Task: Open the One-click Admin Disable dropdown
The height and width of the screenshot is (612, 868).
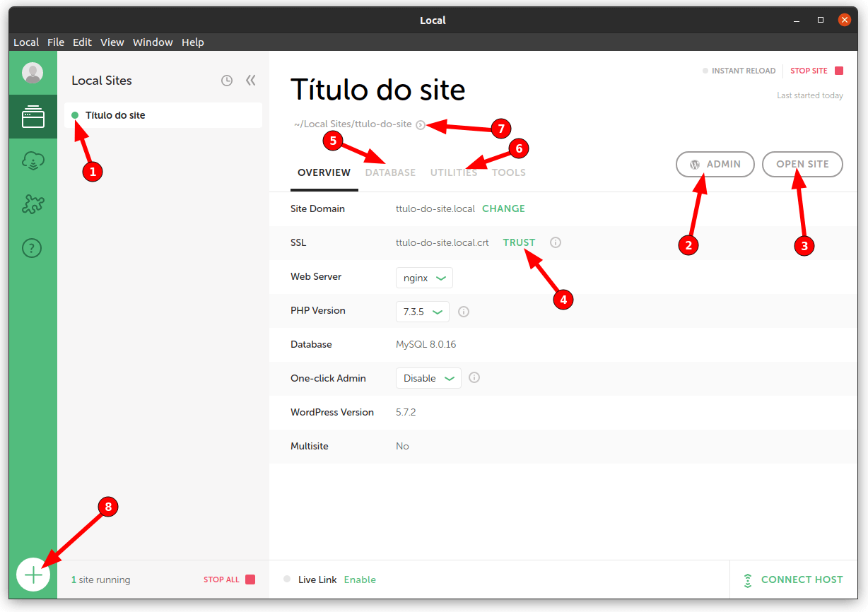Action: pyautogui.click(x=428, y=378)
